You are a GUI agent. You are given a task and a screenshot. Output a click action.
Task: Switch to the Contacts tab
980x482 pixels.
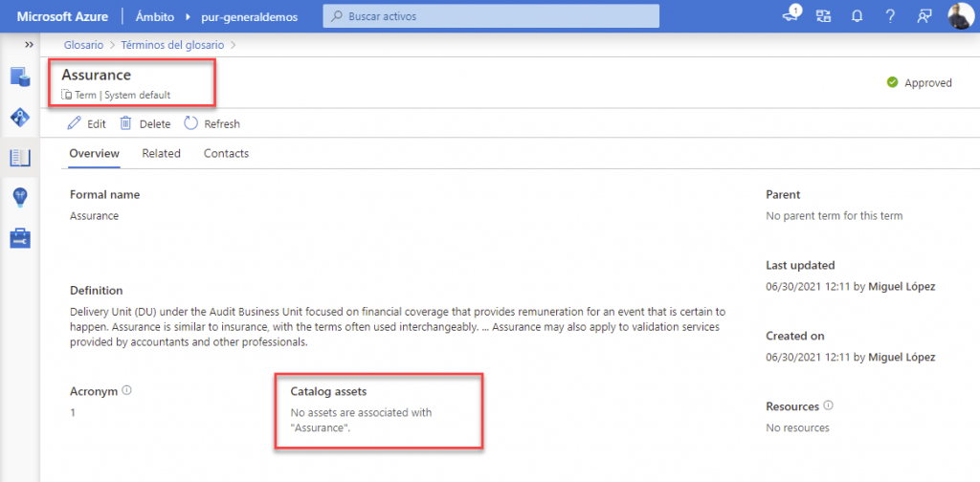(226, 153)
